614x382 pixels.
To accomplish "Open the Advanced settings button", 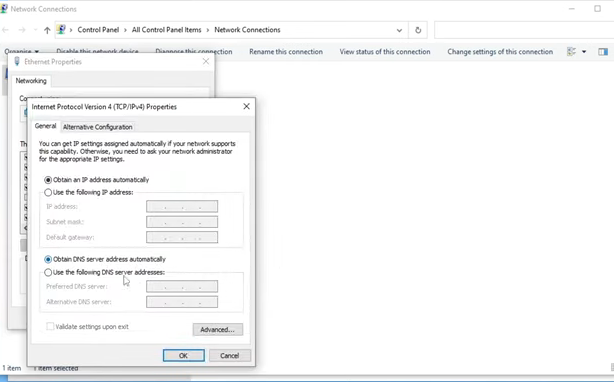I will coord(218,330).
